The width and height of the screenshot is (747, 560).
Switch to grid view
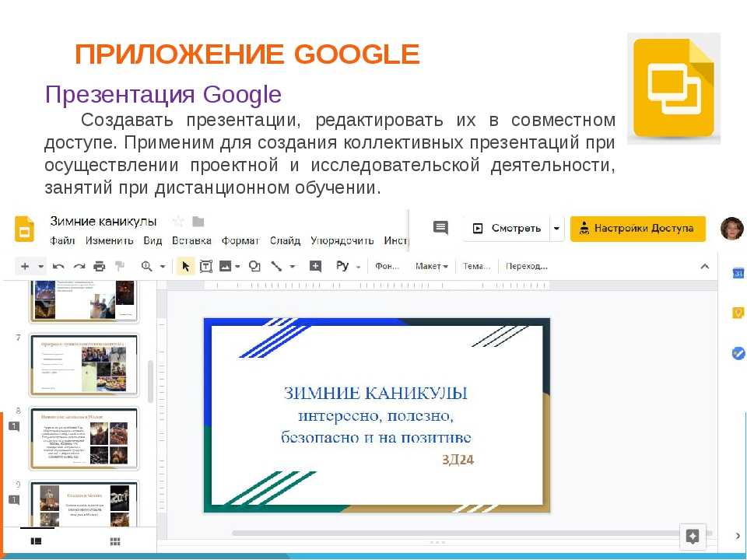click(x=115, y=541)
